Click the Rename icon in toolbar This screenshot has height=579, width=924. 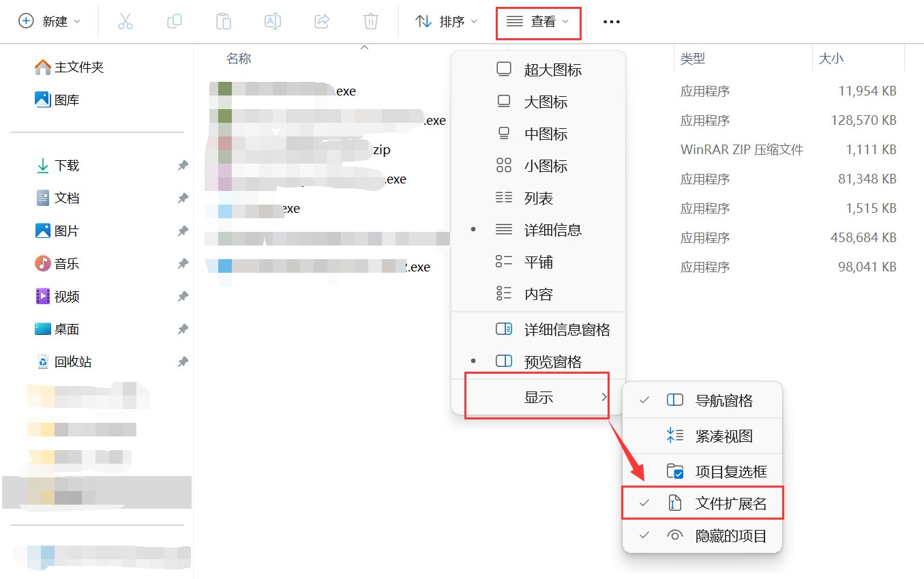[273, 21]
